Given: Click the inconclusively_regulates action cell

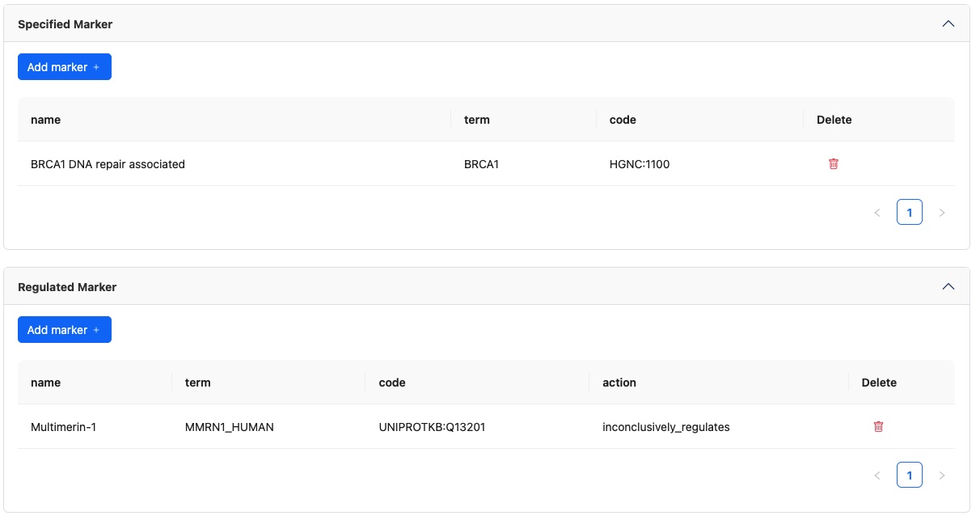Looking at the screenshot, I should click(x=719, y=427).
